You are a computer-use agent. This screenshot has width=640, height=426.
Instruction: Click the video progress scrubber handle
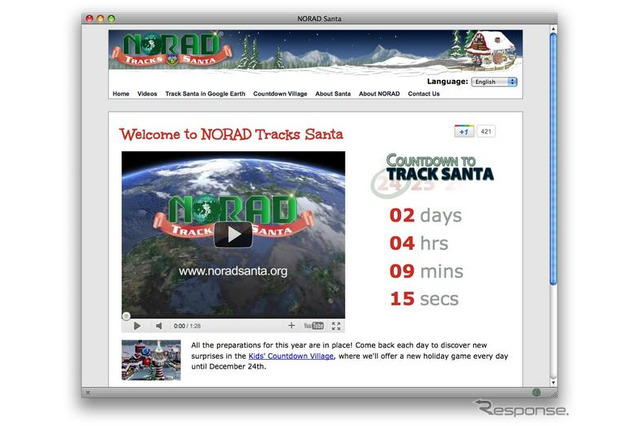click(x=126, y=316)
